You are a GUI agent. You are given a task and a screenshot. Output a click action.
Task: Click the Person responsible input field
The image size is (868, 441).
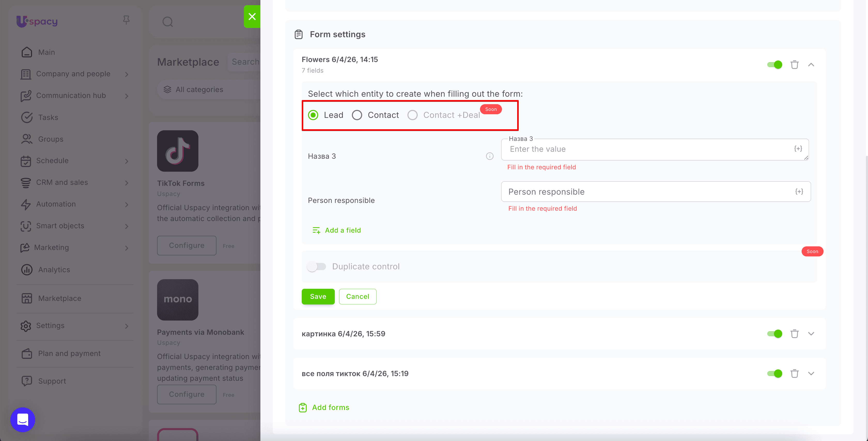pyautogui.click(x=656, y=192)
